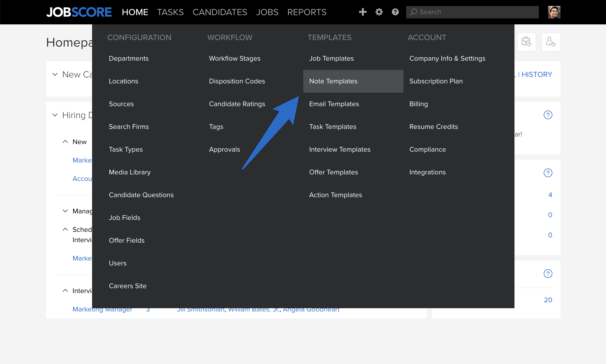Select Offer Fields menu item

click(127, 240)
